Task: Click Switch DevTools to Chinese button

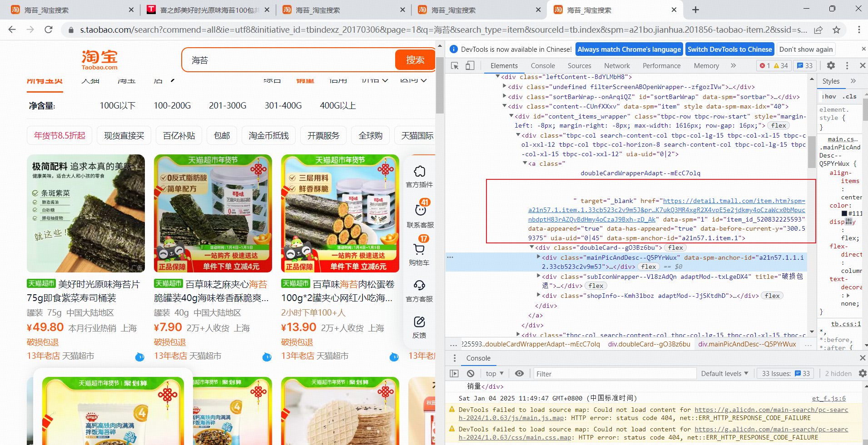Action: pos(729,49)
